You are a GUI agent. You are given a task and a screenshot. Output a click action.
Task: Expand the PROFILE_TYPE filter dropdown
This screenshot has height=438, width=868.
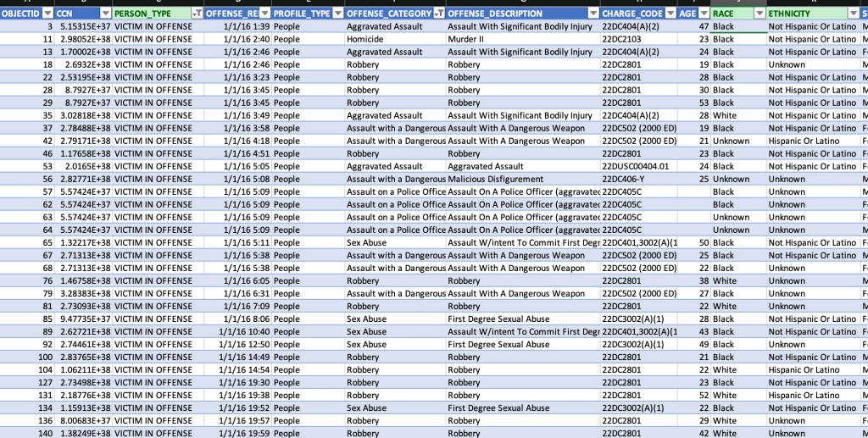pyautogui.click(x=337, y=14)
